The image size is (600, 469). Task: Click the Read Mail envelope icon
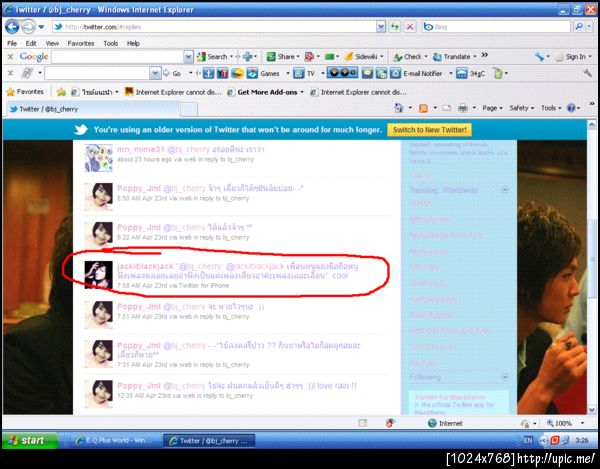(446, 108)
